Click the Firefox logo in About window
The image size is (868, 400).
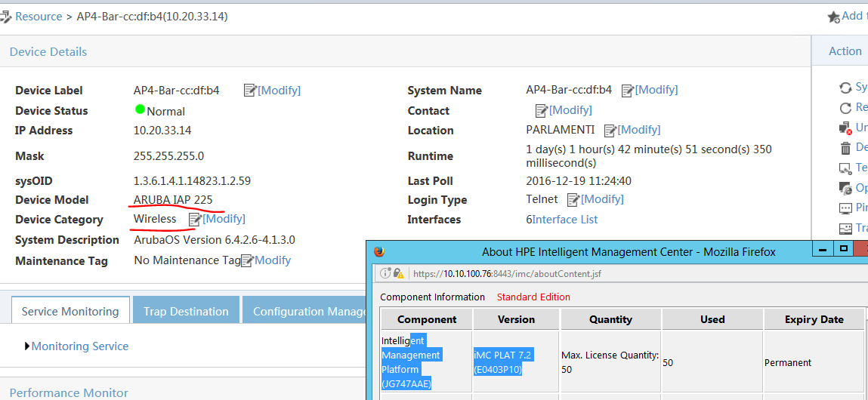pyautogui.click(x=379, y=252)
